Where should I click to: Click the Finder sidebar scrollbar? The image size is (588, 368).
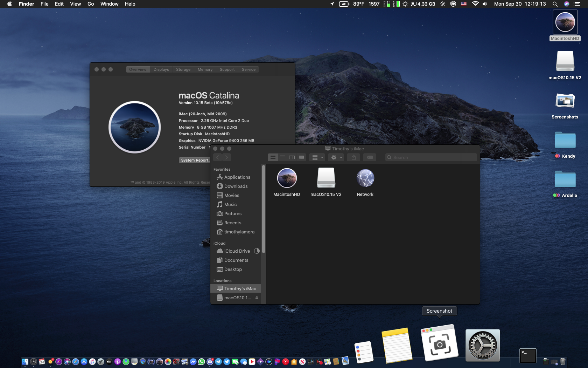[x=264, y=209]
